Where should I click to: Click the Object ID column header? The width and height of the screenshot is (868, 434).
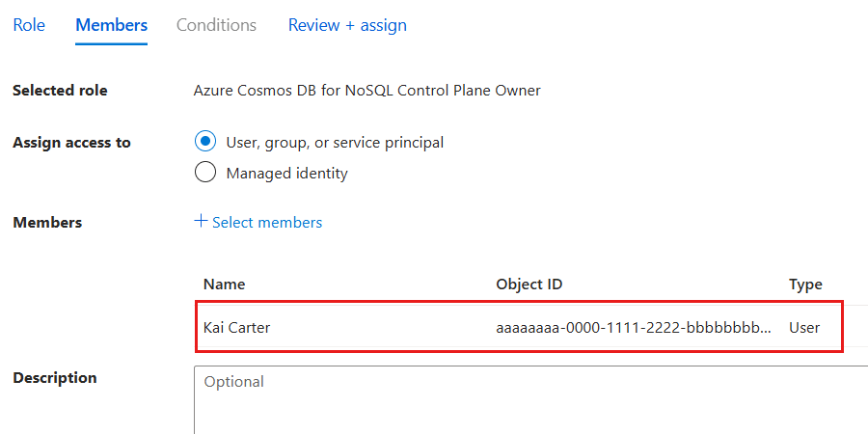[x=529, y=285]
